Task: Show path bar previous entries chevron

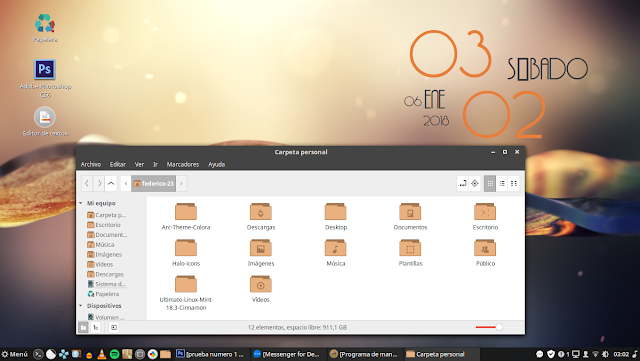Action: pos(126,184)
